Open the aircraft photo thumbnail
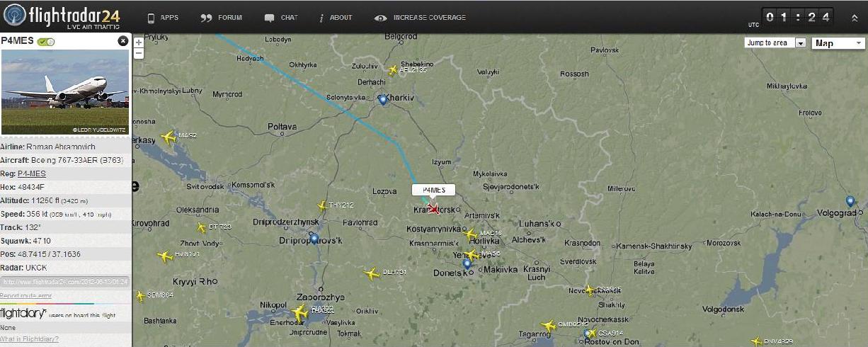 tap(65, 91)
